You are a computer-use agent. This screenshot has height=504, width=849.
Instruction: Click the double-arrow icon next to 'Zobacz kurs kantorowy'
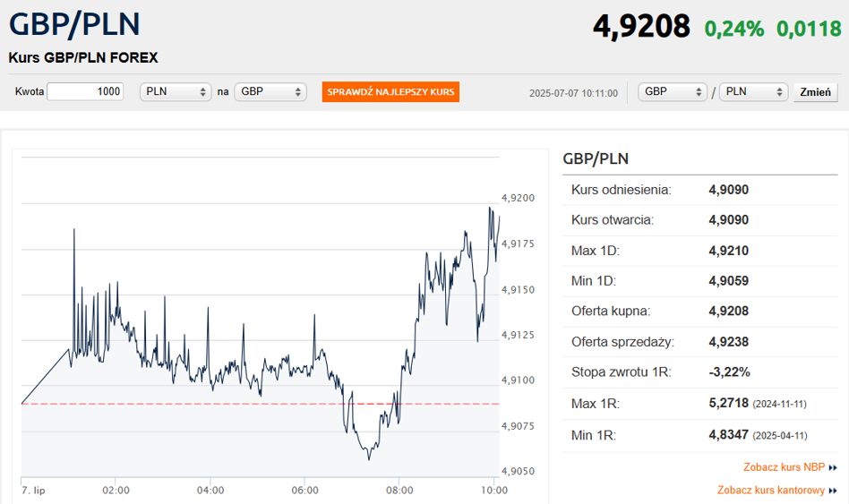833,491
